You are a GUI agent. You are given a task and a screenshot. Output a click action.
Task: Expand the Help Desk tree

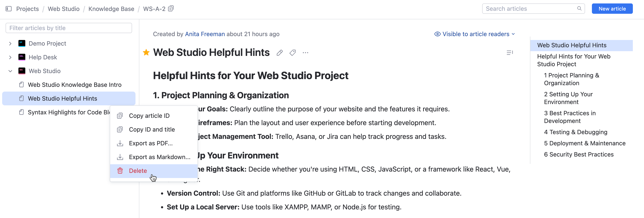pyautogui.click(x=10, y=57)
